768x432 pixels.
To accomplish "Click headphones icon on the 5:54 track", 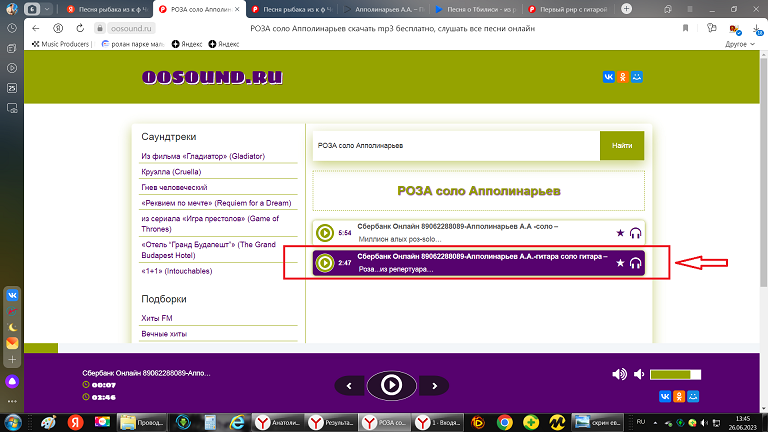I will 635,233.
